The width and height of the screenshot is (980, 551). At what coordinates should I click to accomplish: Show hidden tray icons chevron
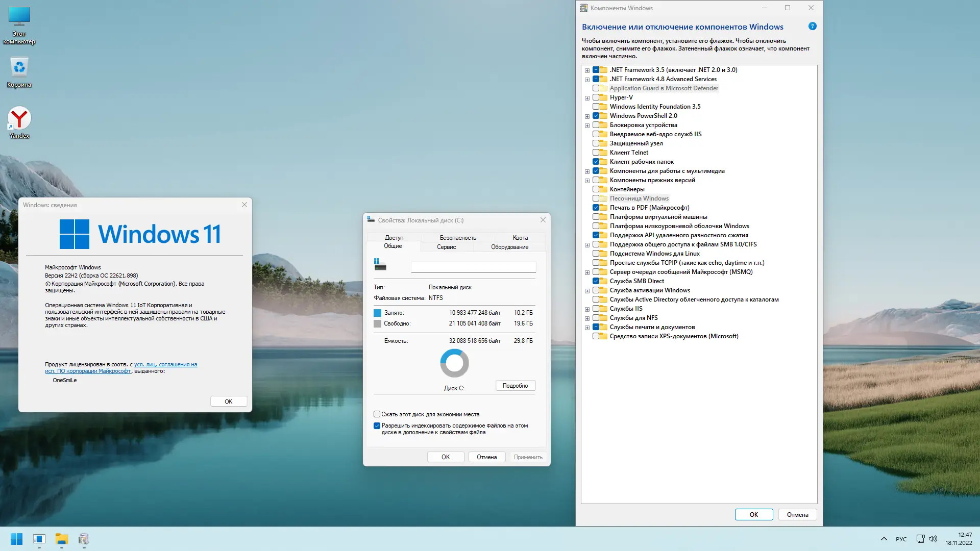tap(884, 539)
